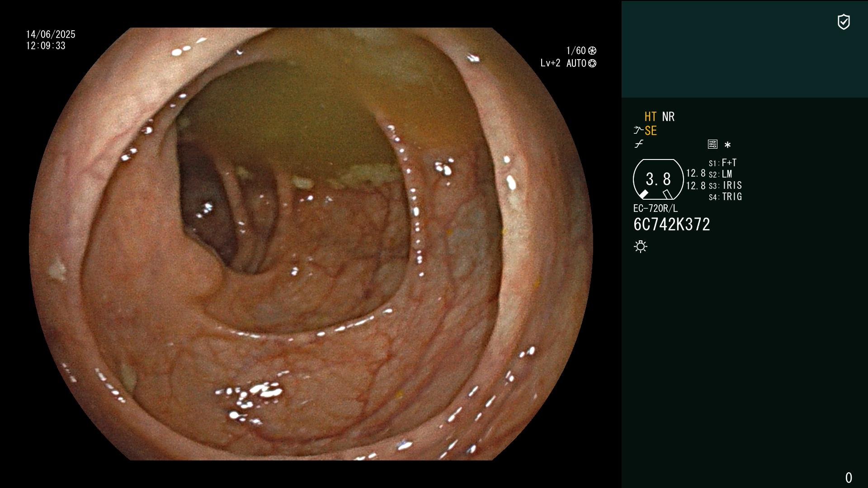The height and width of the screenshot is (488, 868).
Task: Click the asterisk icon next to settings
Action: point(727,145)
